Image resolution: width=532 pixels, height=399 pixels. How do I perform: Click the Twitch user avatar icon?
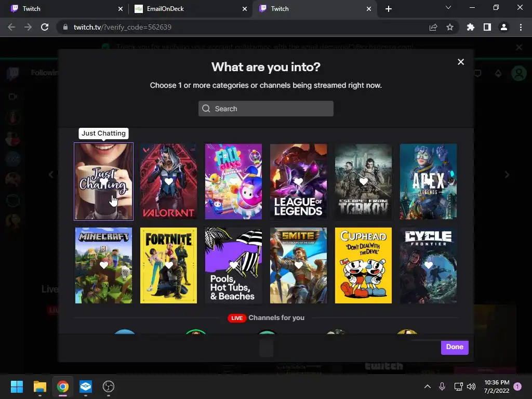(x=519, y=73)
